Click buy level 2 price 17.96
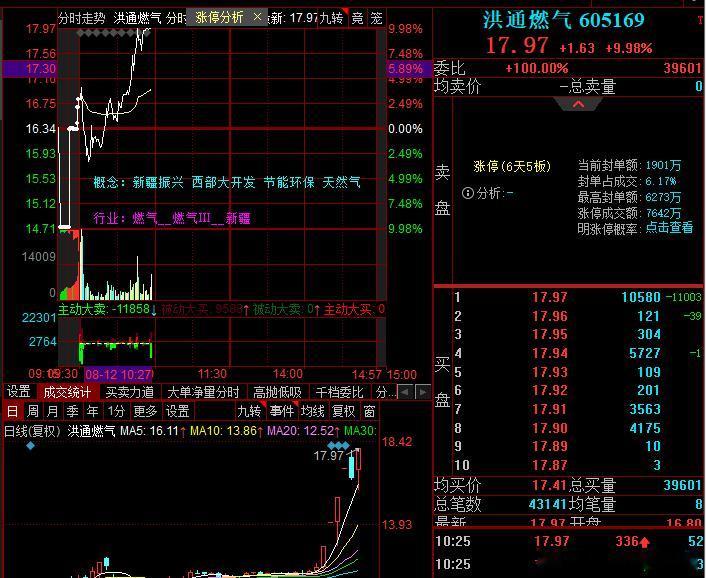Image resolution: width=706 pixels, height=578 pixels. coord(550,316)
